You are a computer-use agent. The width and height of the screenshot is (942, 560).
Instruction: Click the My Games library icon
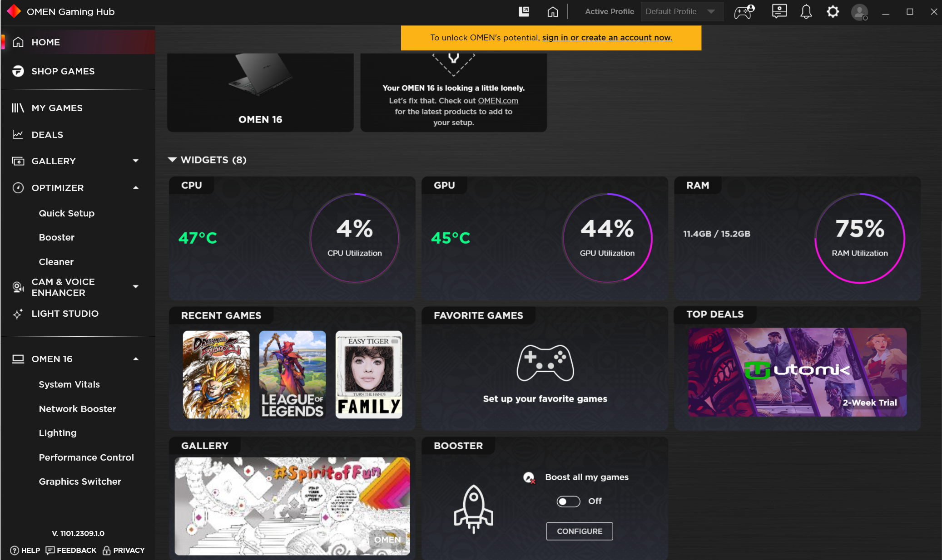pos(18,108)
